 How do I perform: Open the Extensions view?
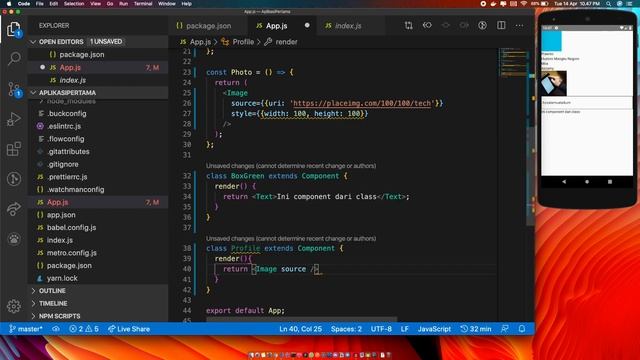pyautogui.click(x=13, y=149)
